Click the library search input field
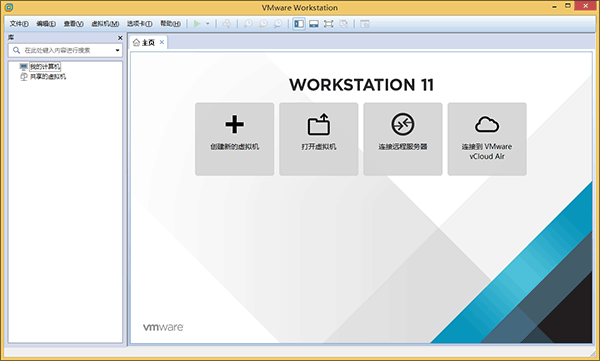The image size is (600, 361). [65, 50]
